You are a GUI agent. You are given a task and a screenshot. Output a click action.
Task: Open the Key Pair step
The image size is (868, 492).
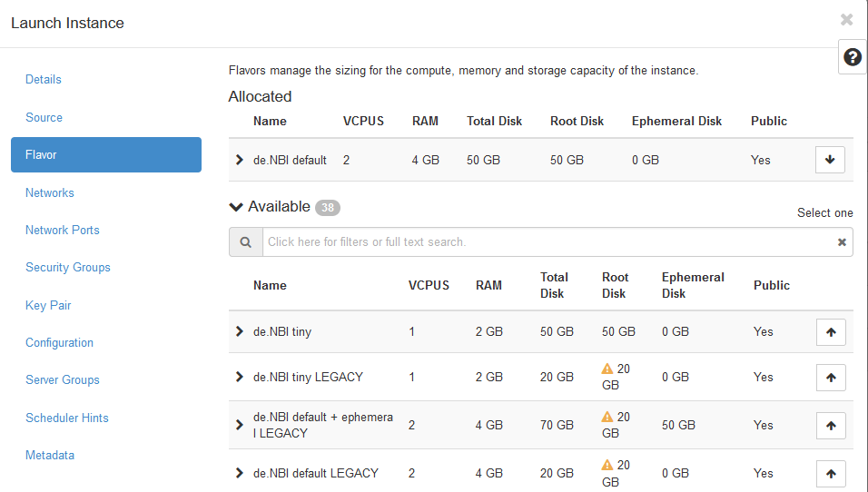click(48, 306)
